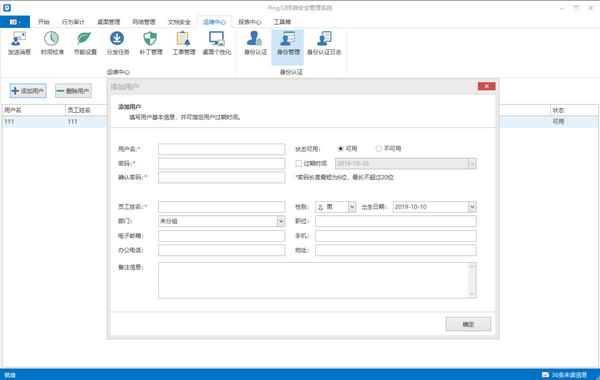This screenshot has height=380, width=600.
Task: Switch to the 报表中心 ribbon tab
Action: 249,22
